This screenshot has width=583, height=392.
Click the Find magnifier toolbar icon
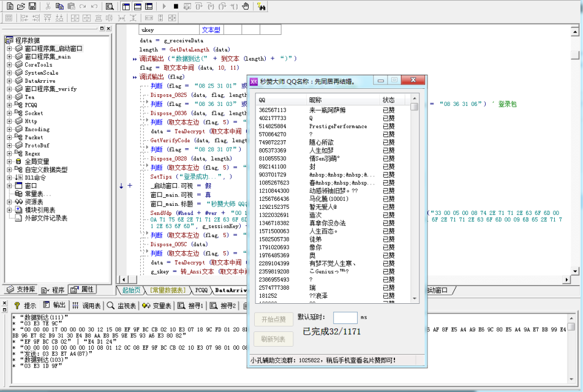[109, 6]
